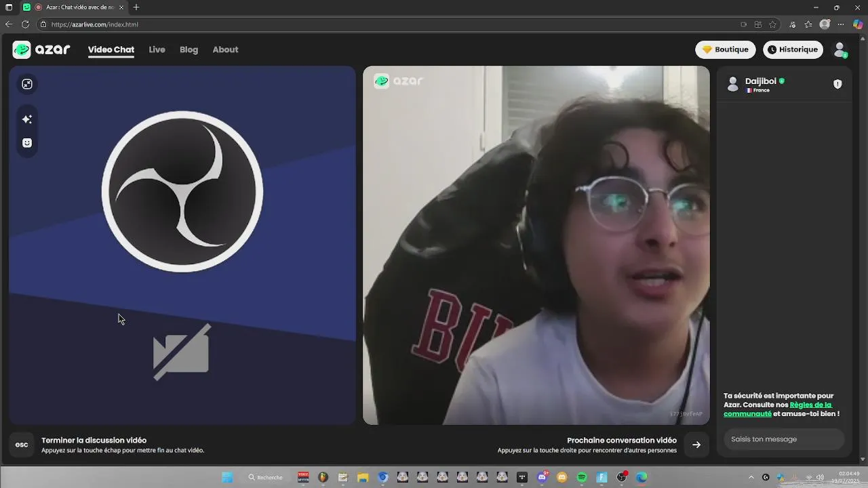Open Règles de la communauté link
868x488 pixels.
777,409
